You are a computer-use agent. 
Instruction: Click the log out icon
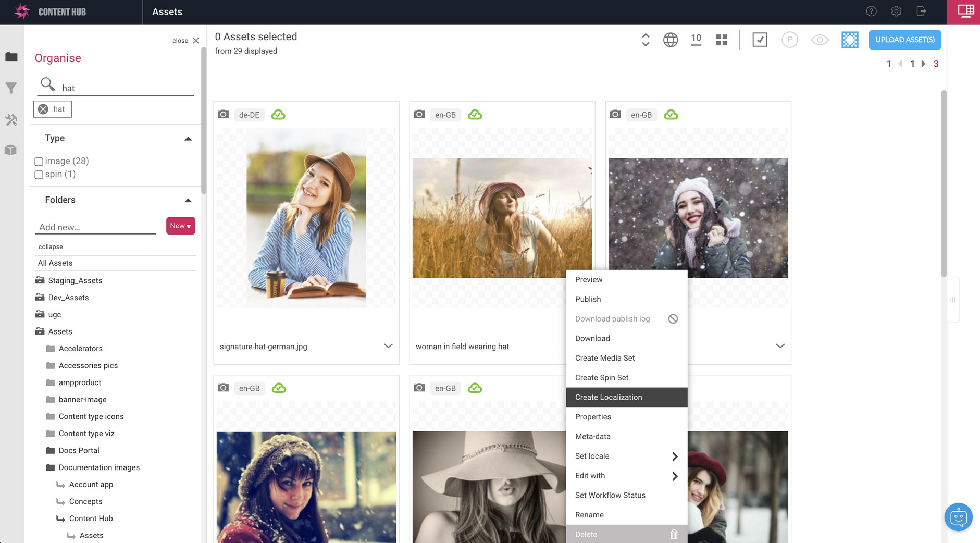tap(921, 11)
